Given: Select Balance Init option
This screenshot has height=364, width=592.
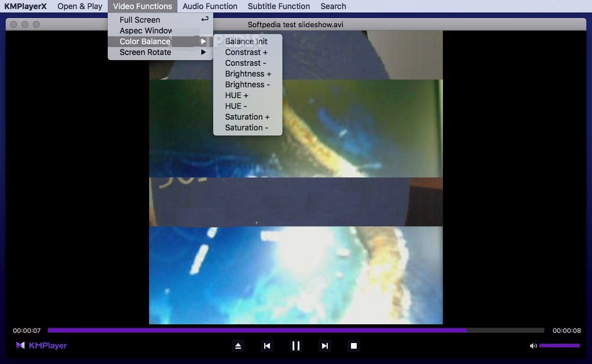Looking at the screenshot, I should 248,41.
